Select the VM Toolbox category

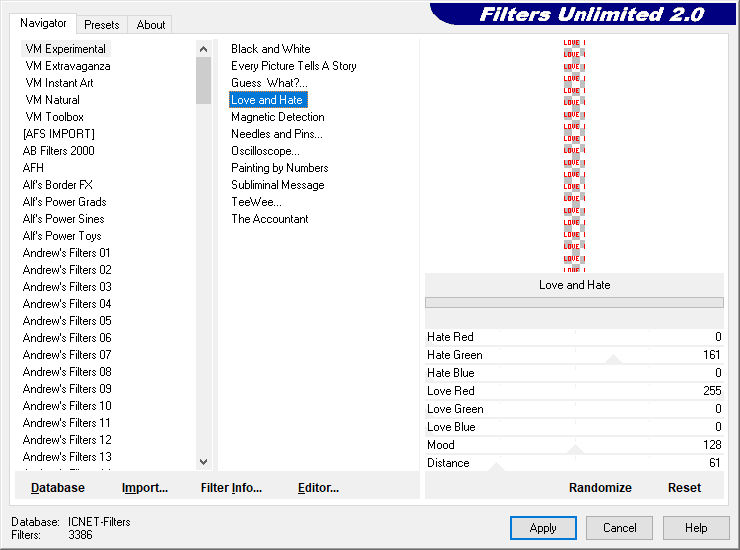(x=54, y=117)
